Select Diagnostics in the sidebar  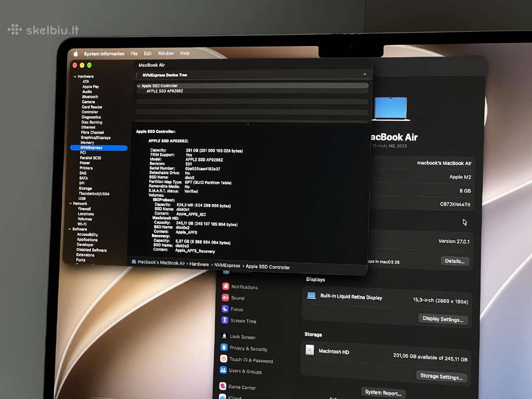click(x=91, y=117)
